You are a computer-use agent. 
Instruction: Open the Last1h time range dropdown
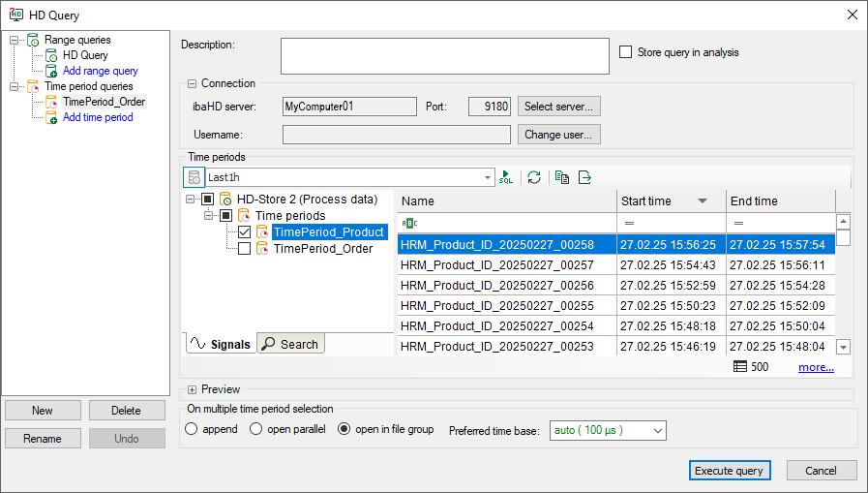point(488,177)
